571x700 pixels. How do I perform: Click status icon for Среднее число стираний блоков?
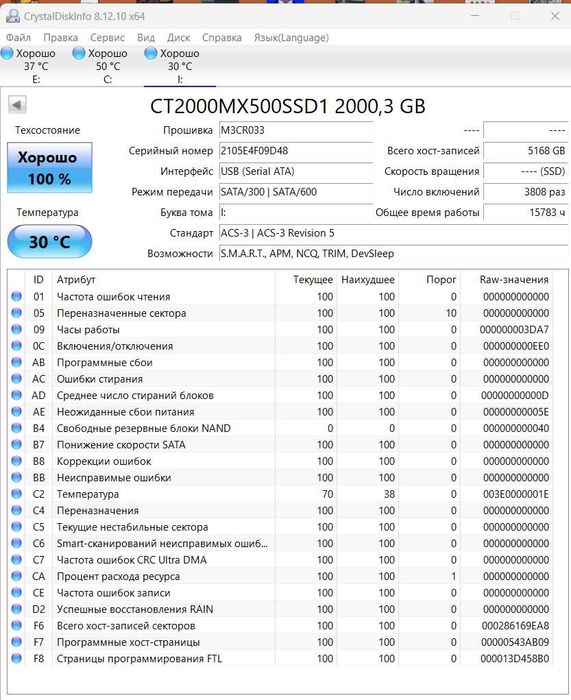pyautogui.click(x=17, y=395)
